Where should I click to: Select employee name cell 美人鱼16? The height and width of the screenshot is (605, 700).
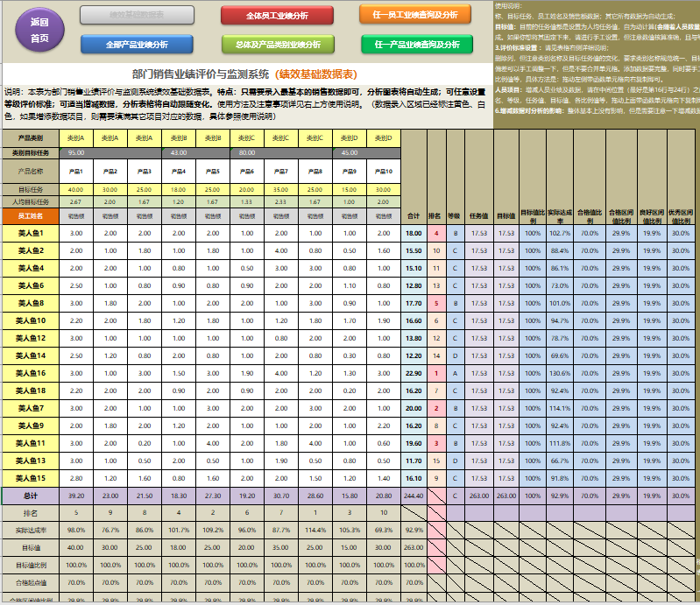[x=31, y=373]
